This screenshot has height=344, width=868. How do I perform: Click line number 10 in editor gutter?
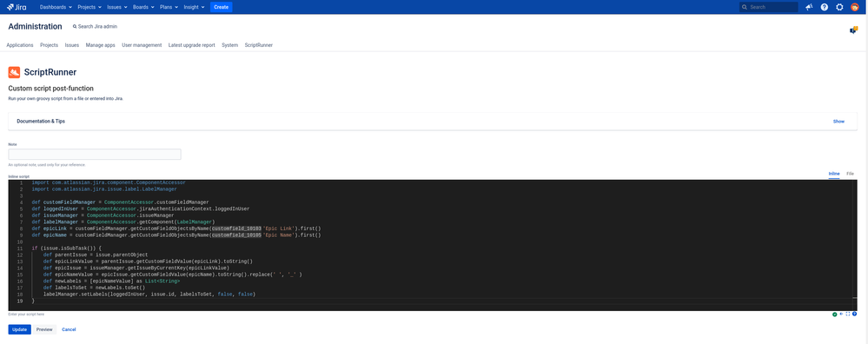click(x=20, y=241)
